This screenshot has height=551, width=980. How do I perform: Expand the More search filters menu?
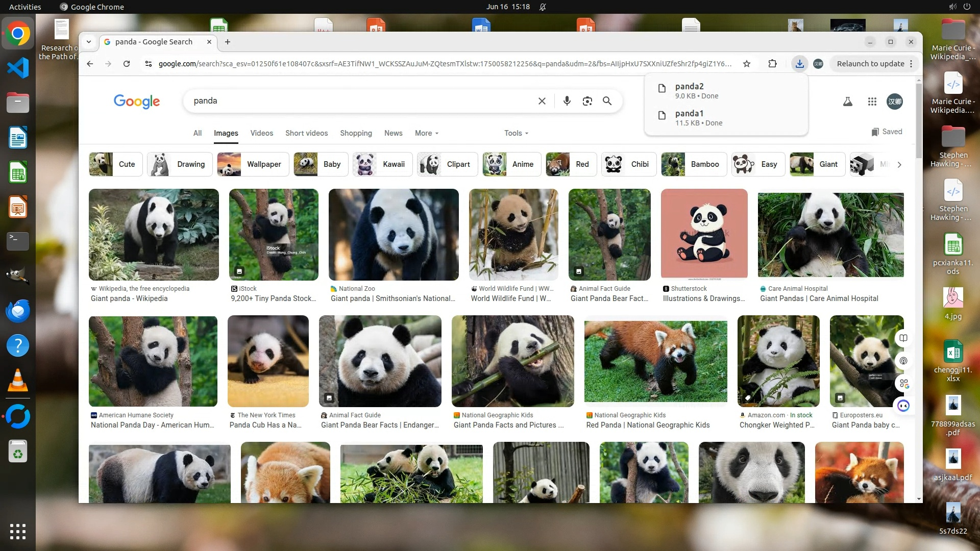[426, 133]
